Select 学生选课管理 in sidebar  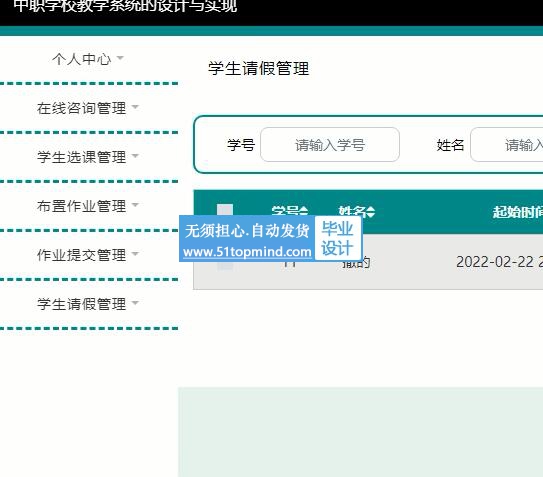(82, 157)
